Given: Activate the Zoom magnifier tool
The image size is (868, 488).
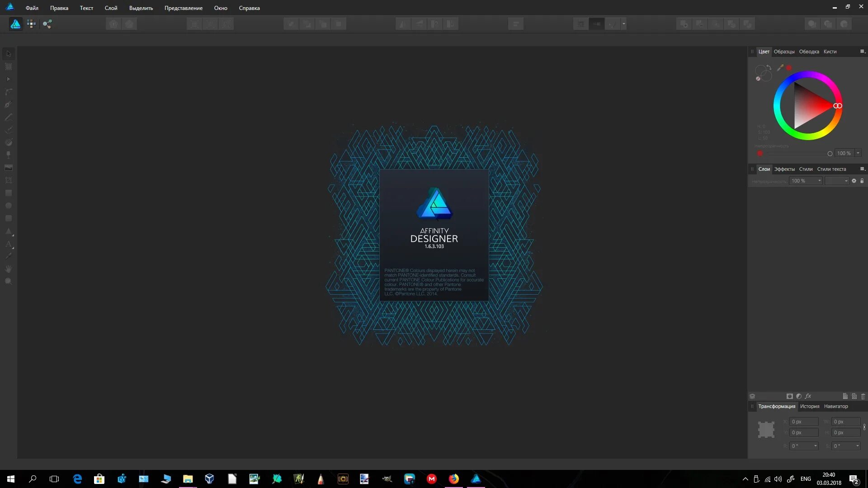Looking at the screenshot, I should click(8, 282).
